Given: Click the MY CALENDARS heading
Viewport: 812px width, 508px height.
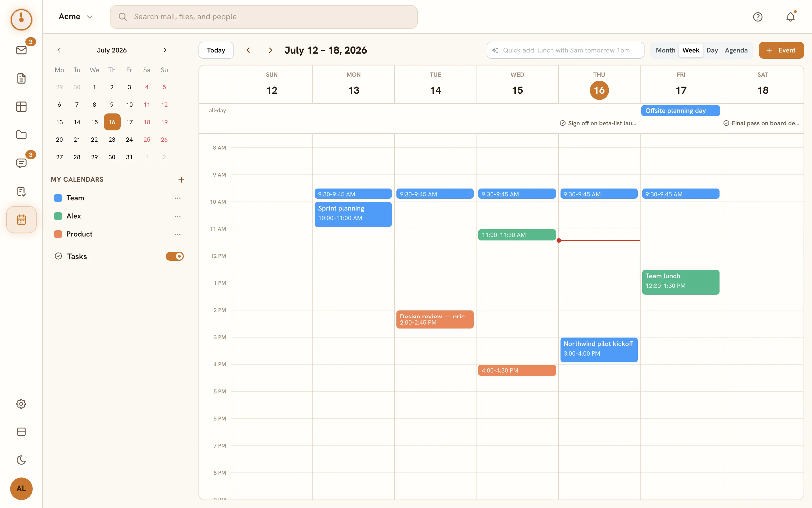Looking at the screenshot, I should point(77,180).
